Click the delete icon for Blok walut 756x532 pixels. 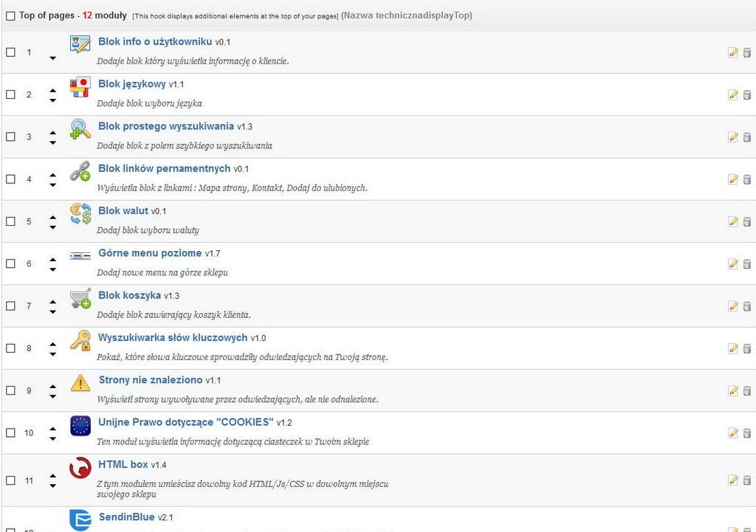[746, 221]
